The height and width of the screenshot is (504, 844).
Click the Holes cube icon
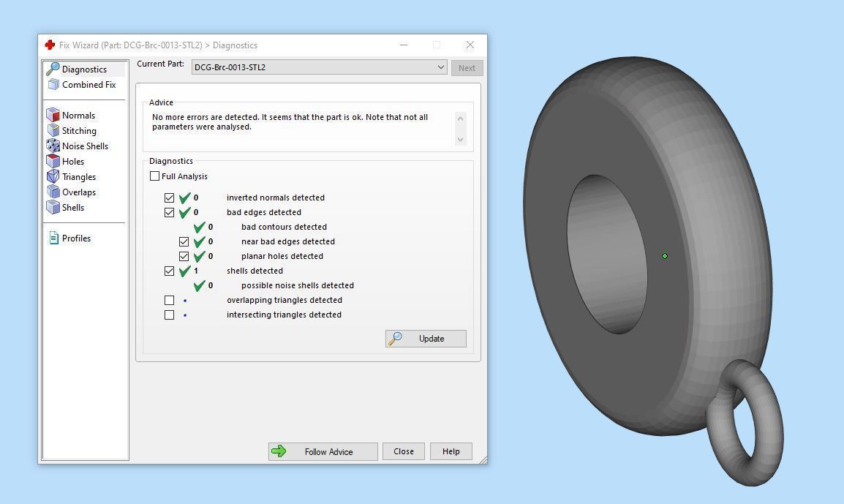pos(53,161)
